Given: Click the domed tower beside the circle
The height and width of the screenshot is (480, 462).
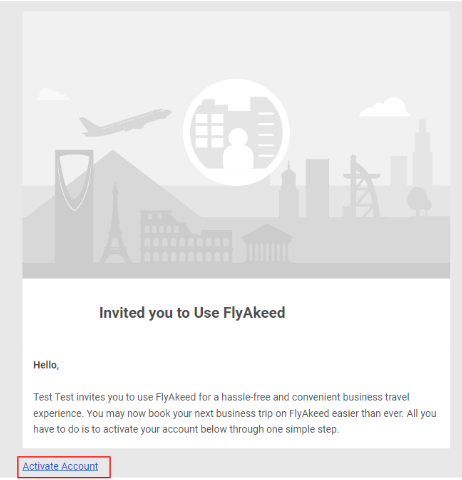Looking at the screenshot, I should point(288,190).
